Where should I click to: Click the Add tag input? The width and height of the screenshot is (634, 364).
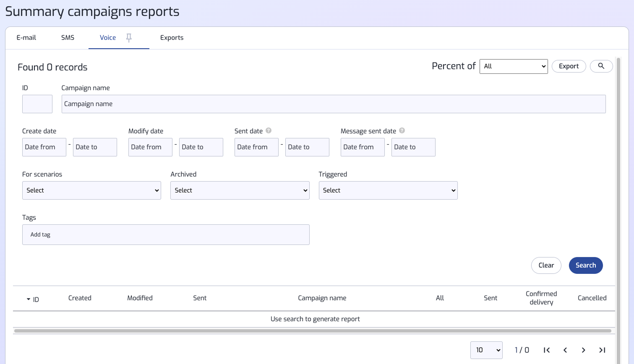166,235
